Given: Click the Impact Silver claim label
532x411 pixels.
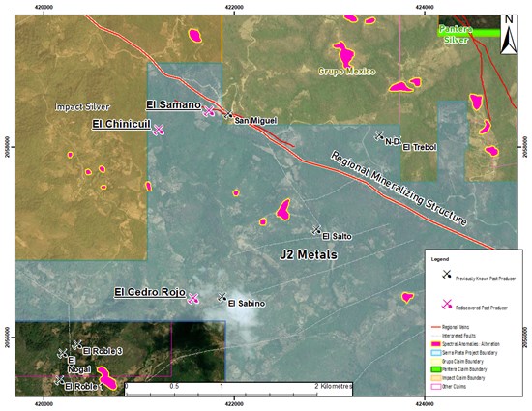Looking at the screenshot, I should [82, 107].
